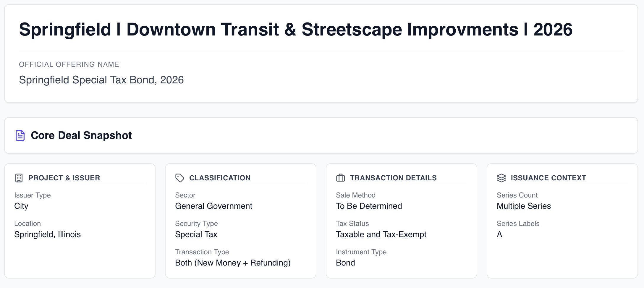Select Springfield Special Tax Bond, 2026 text
644x288 pixels.
[x=101, y=80]
